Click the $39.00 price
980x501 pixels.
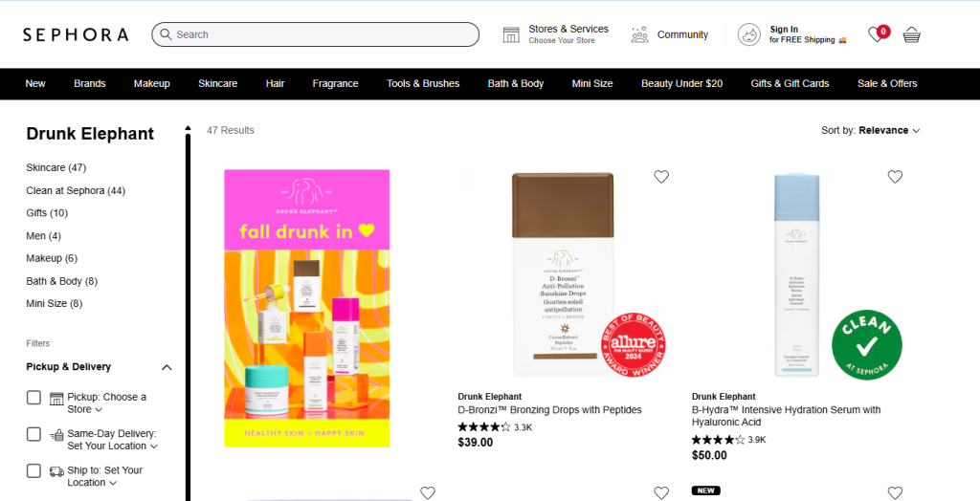tap(475, 443)
